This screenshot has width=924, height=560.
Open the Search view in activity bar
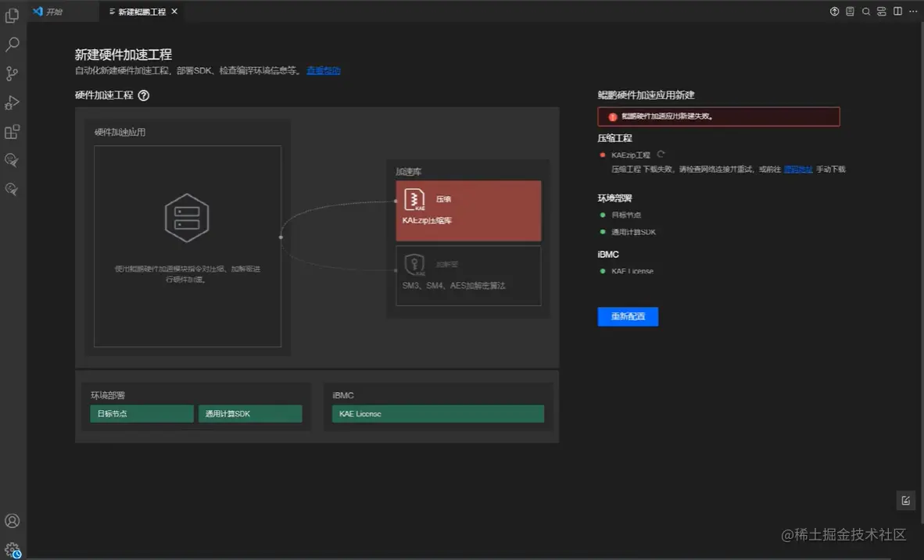click(x=12, y=45)
